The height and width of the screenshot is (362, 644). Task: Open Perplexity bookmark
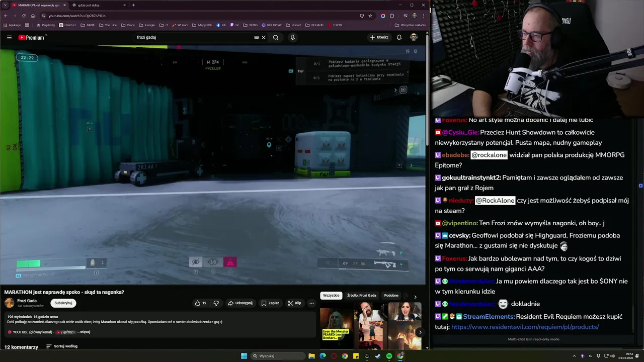(x=46, y=25)
